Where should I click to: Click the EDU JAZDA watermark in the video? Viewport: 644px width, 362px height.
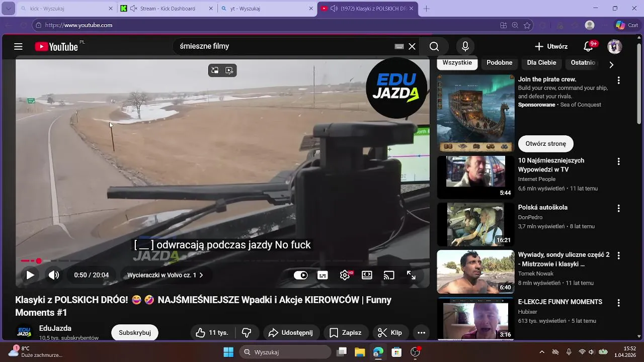tap(396, 88)
